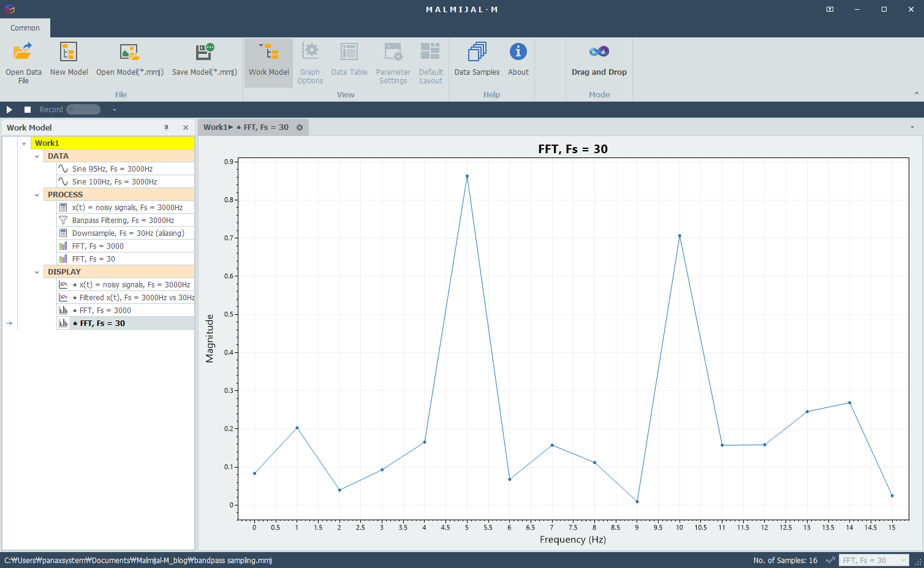Open a data file from the ribbon
Screen dimensions: 924x568
[23, 62]
